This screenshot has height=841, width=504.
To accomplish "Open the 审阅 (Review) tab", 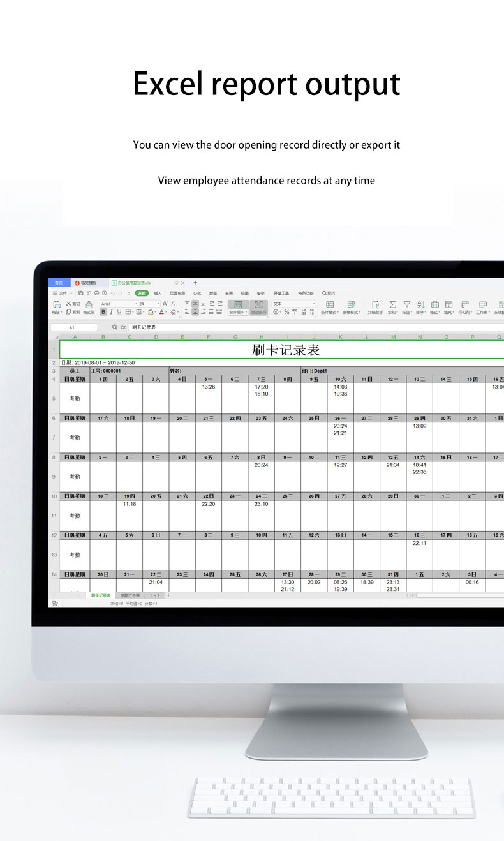I will 229,293.
